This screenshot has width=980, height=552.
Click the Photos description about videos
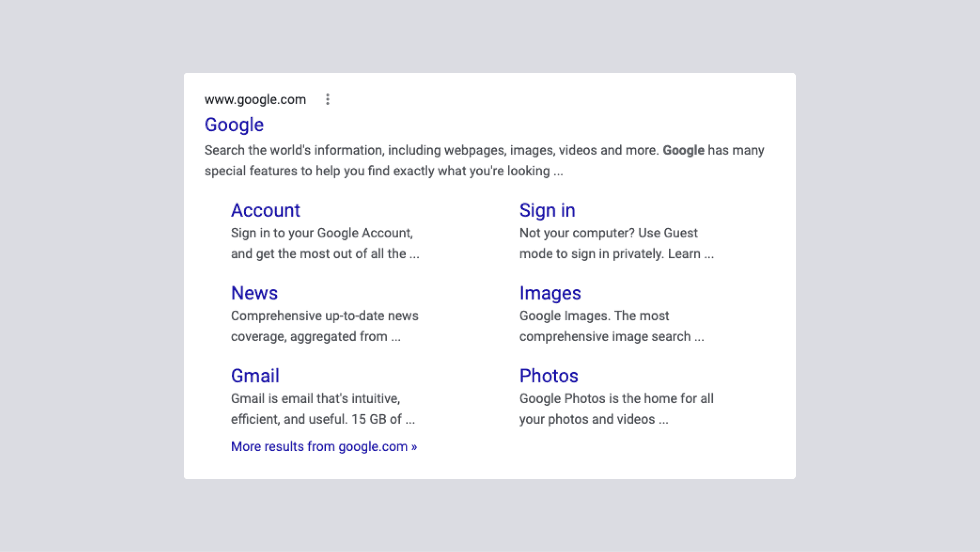(x=593, y=419)
